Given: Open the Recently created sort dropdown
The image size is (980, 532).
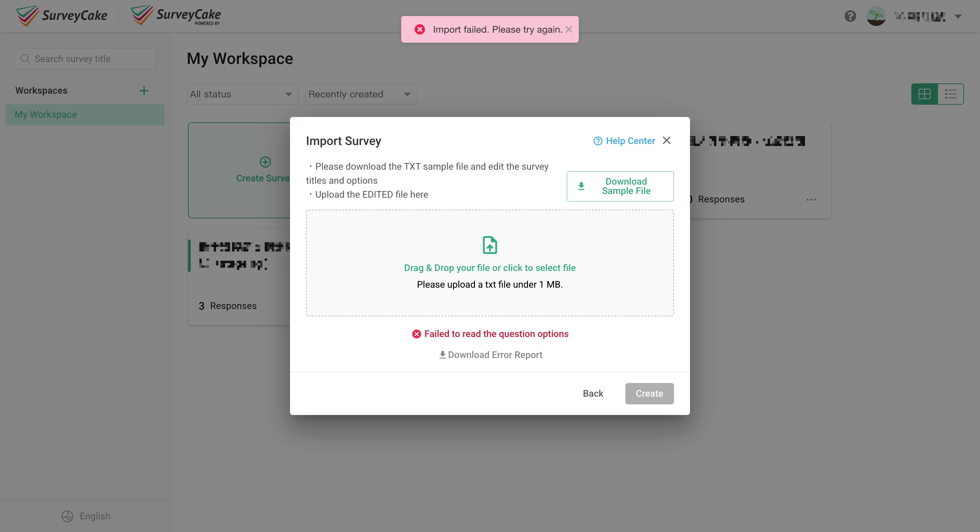Looking at the screenshot, I should point(360,94).
